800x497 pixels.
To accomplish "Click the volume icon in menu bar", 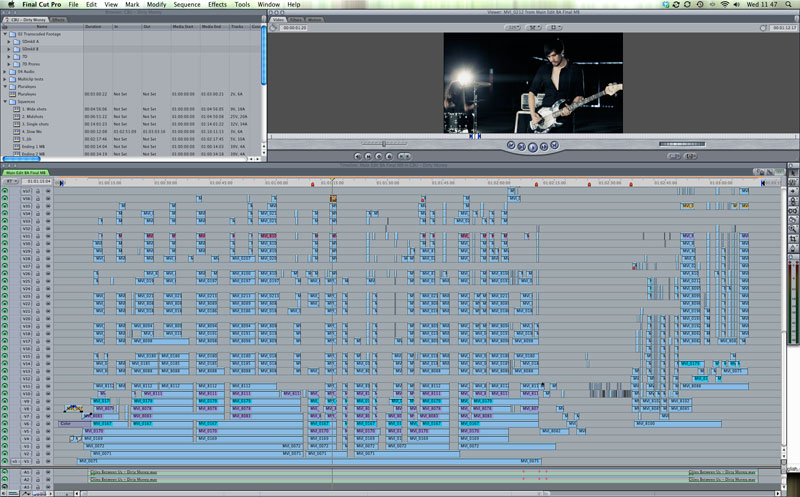I will [736, 5].
